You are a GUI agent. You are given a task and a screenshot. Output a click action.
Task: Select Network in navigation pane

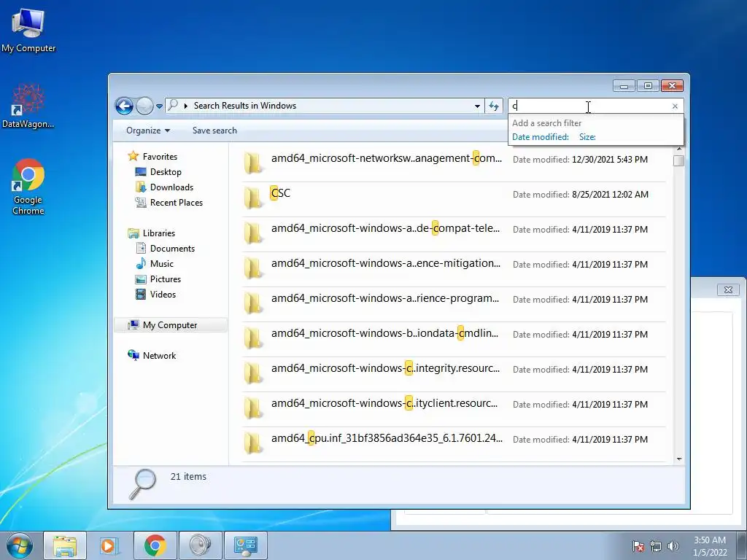[x=159, y=356]
